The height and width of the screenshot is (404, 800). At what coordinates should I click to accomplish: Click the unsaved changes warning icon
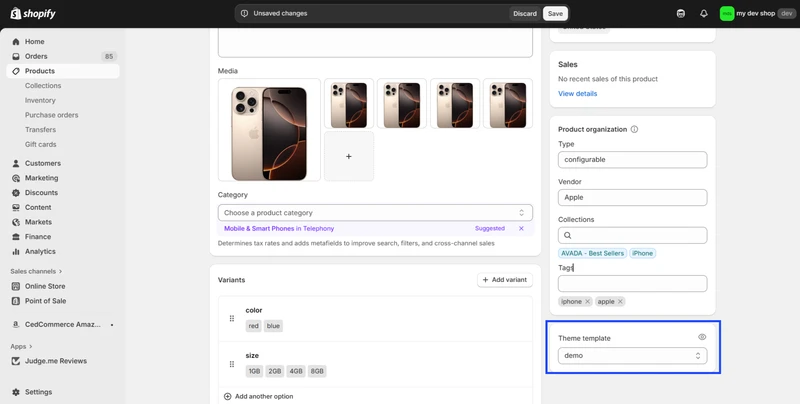coord(244,14)
